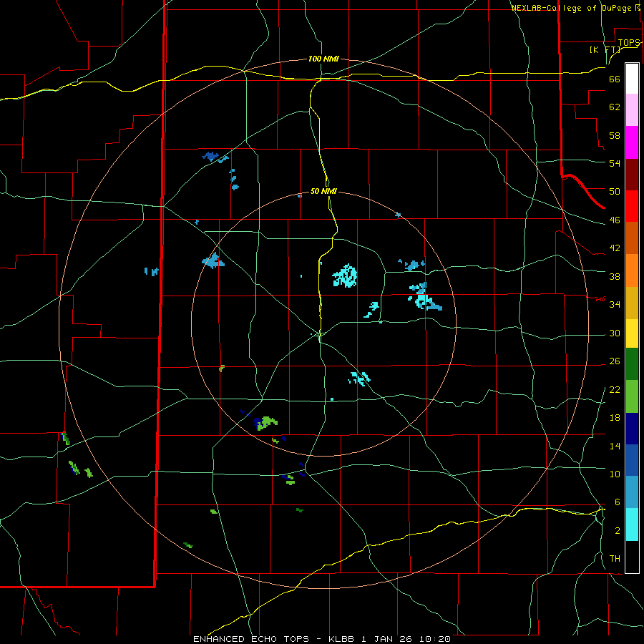
Task: Pick the cyan swatch near the legend bottom
Action: 632,525
